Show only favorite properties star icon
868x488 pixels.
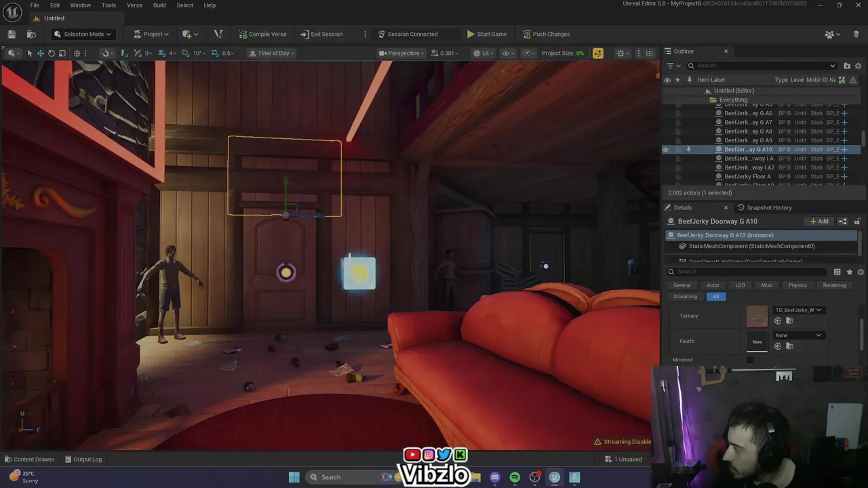[849, 272]
